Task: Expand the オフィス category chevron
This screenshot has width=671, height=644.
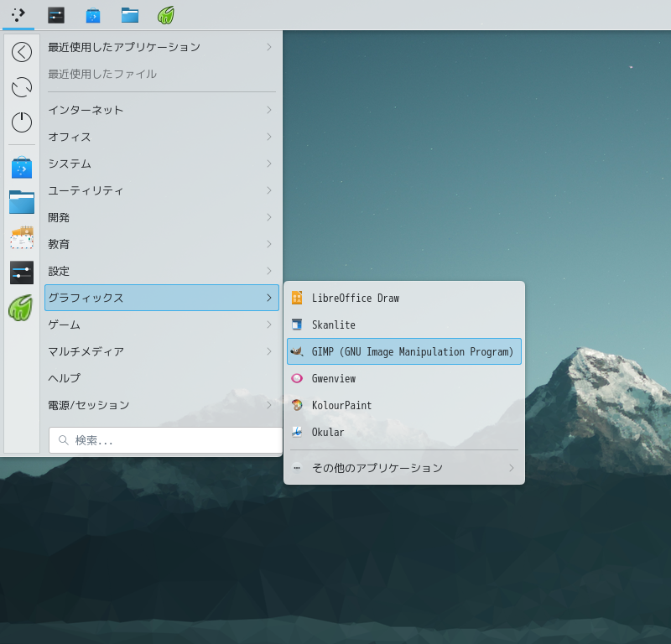Action: point(269,137)
